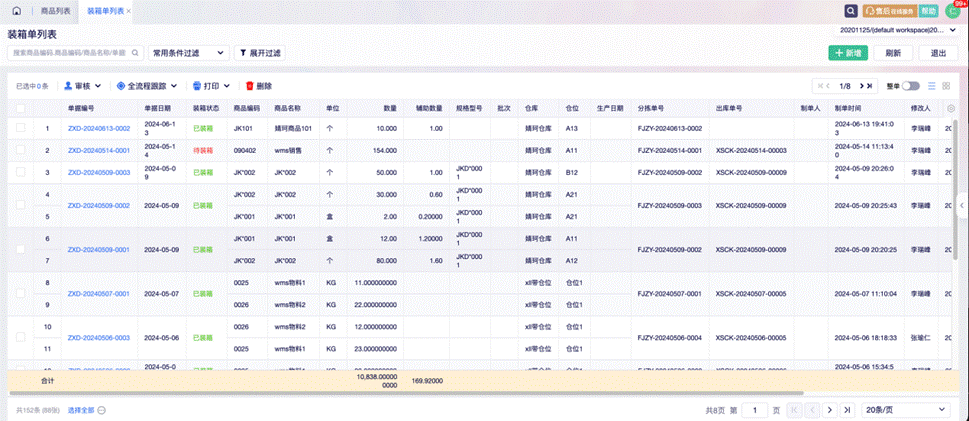
Task: Expand the 审核 dropdown arrow
Action: click(98, 86)
